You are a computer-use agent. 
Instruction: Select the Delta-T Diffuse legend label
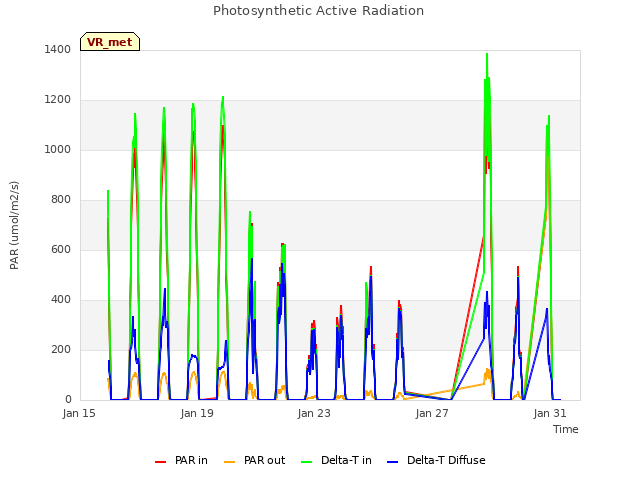click(446, 460)
